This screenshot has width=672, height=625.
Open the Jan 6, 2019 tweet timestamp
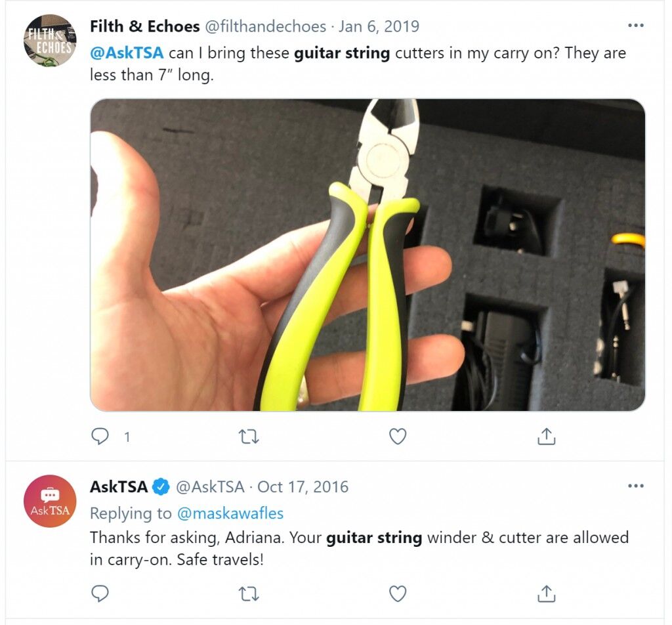379,26
